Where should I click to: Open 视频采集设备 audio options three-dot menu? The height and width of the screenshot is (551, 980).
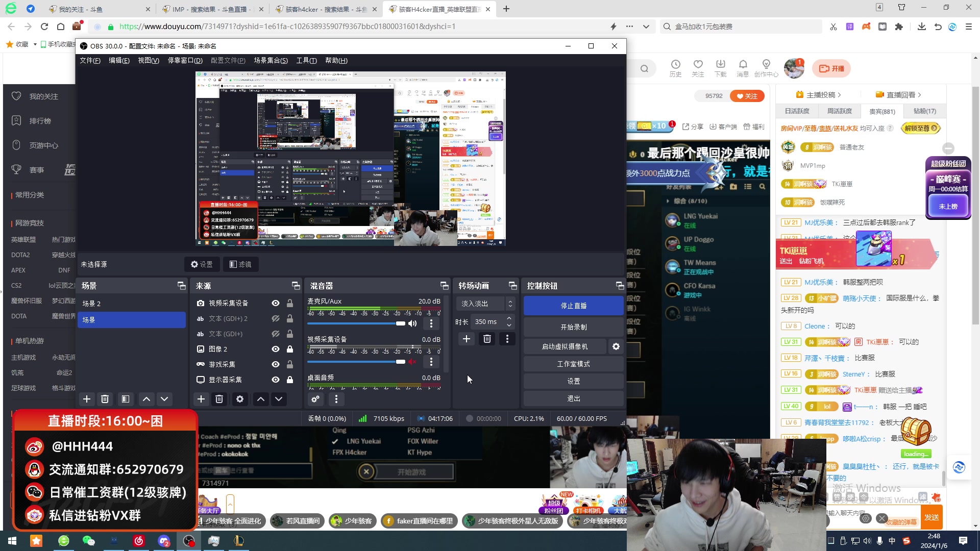pos(431,362)
